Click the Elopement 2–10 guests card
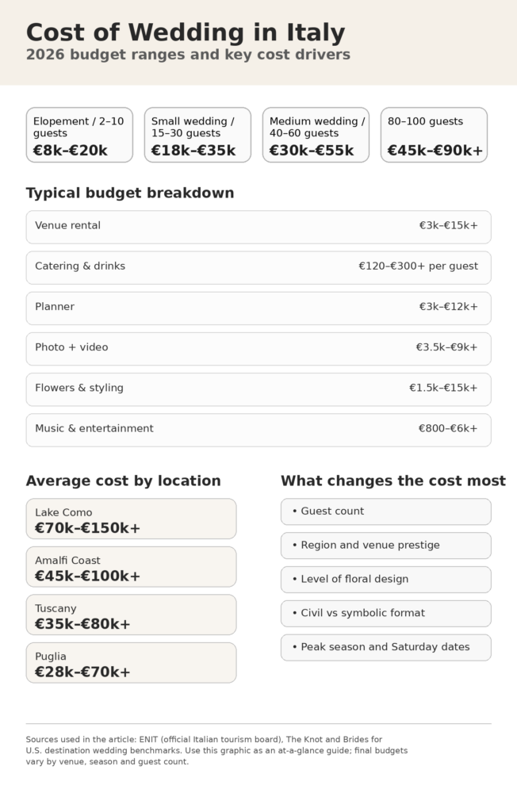Image resolution: width=517 pixels, height=812 pixels. pos(79,135)
